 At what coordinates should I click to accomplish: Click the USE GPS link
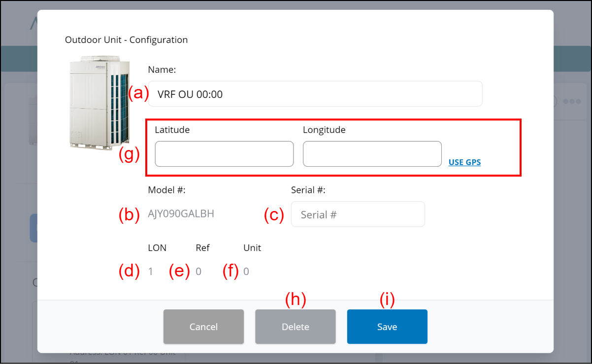(x=464, y=162)
